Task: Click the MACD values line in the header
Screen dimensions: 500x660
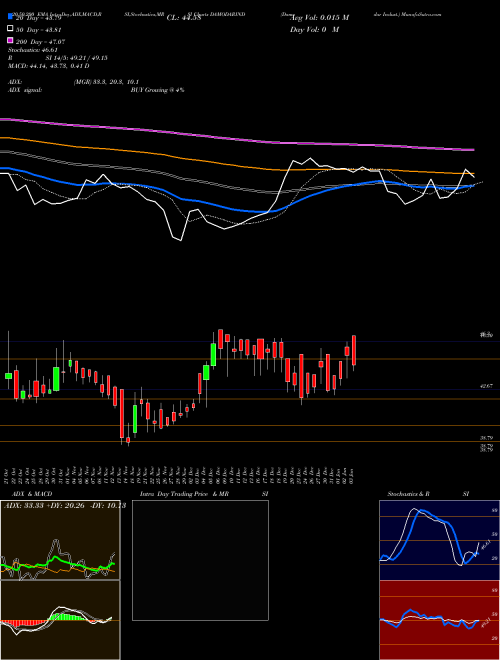Action: click(x=48, y=66)
